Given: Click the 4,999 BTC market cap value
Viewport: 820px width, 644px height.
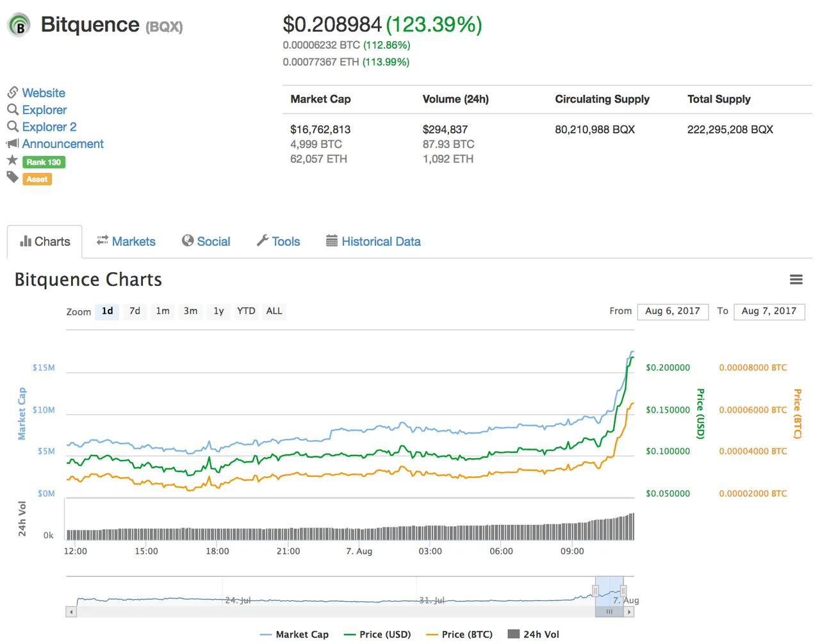Looking at the screenshot, I should tap(316, 144).
